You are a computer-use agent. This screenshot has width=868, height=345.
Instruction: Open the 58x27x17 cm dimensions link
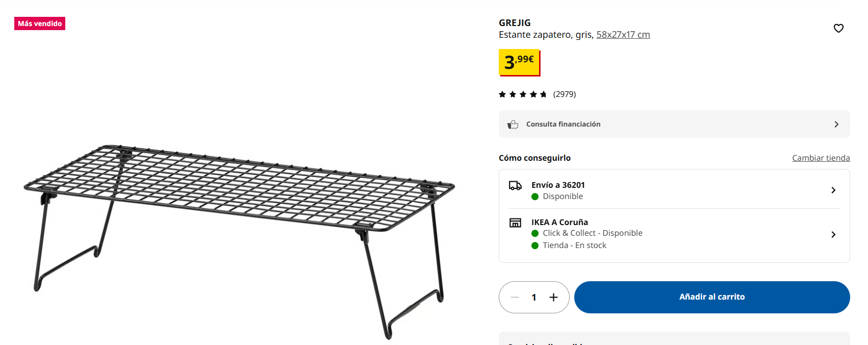(623, 35)
